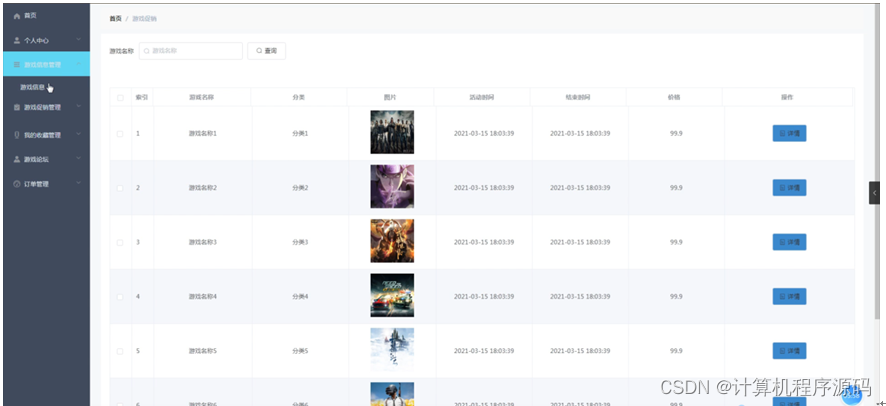The image size is (886, 406).
Task: Click the 游戏名称 column header
Action: pyautogui.click(x=202, y=97)
